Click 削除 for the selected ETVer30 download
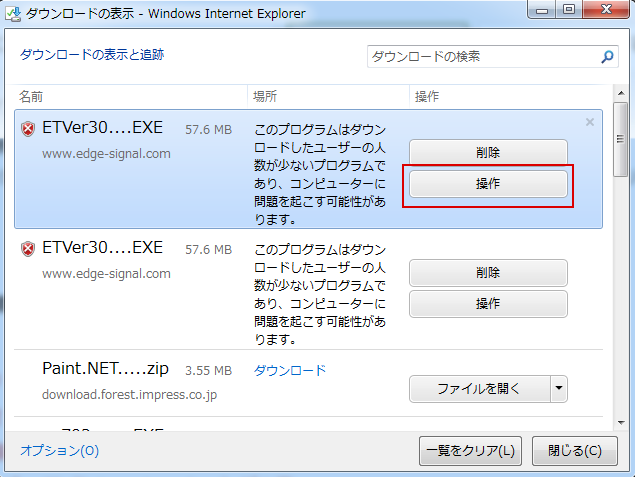The width and height of the screenshot is (635, 477). click(488, 152)
